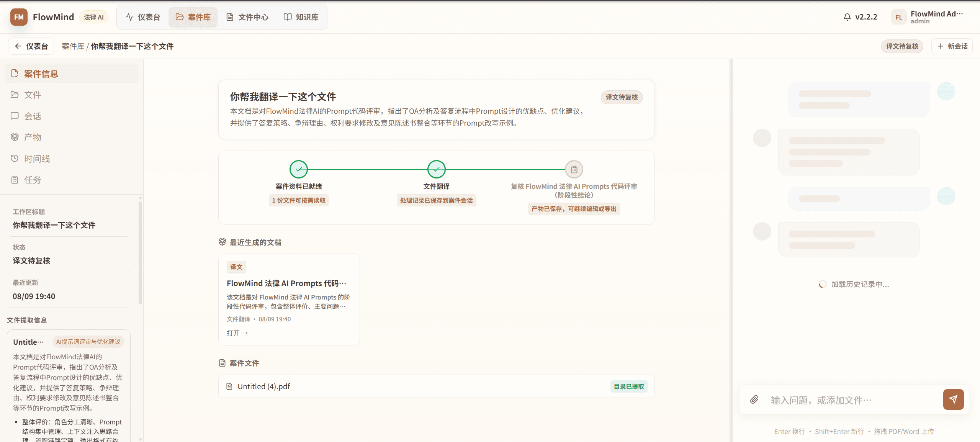Select the 案件库 tab in top navigation
The image size is (980, 442).
pos(193,17)
